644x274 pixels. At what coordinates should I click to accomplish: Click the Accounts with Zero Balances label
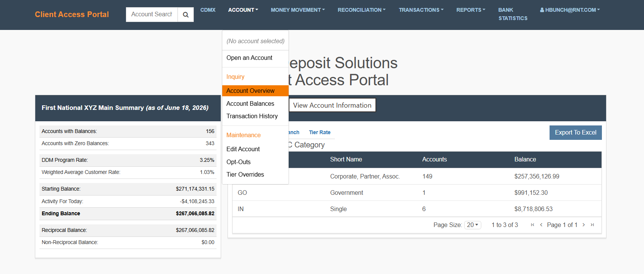pos(75,143)
